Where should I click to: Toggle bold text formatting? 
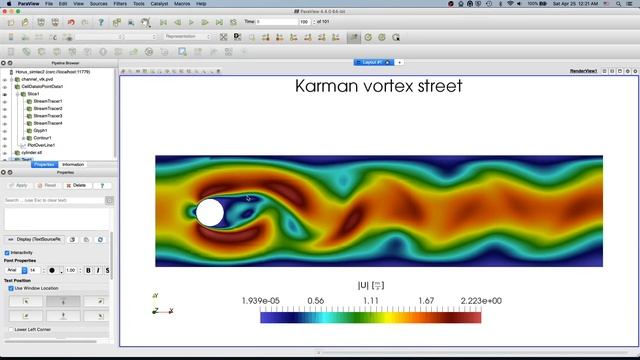[x=88, y=270]
